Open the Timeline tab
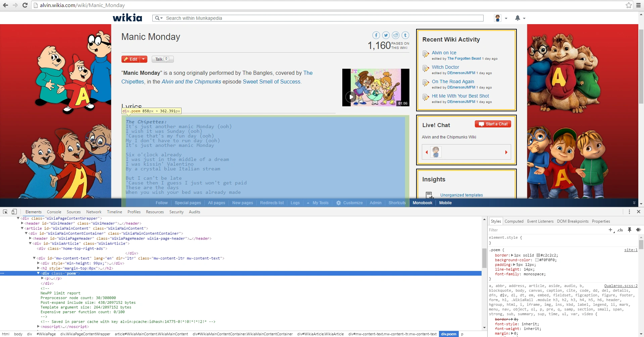This screenshot has width=644, height=337. 114,212
